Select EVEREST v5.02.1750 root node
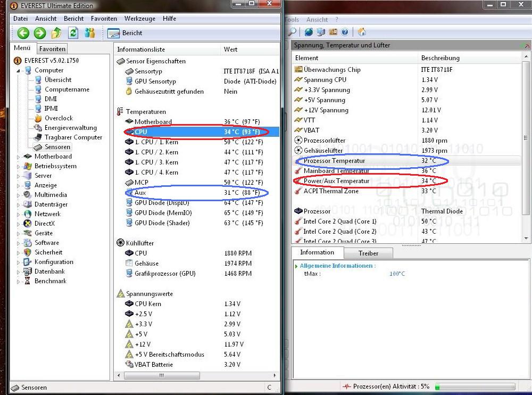532x395 pixels. [51, 61]
